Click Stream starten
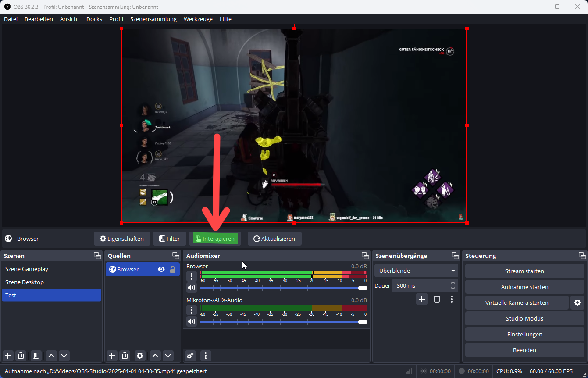The height and width of the screenshot is (378, 588). (x=524, y=271)
